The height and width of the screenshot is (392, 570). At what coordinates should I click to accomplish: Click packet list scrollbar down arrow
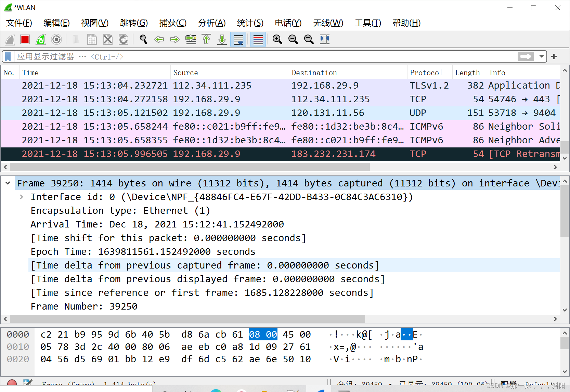tap(565, 158)
